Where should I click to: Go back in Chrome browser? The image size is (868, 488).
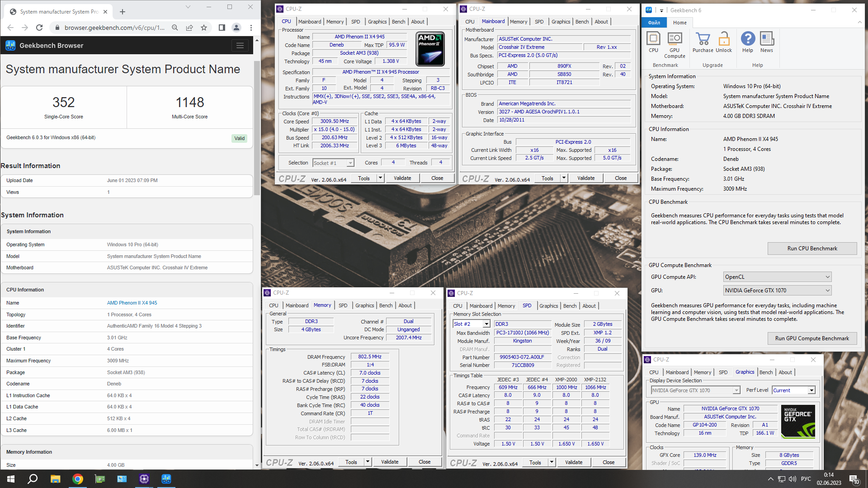[x=10, y=28]
